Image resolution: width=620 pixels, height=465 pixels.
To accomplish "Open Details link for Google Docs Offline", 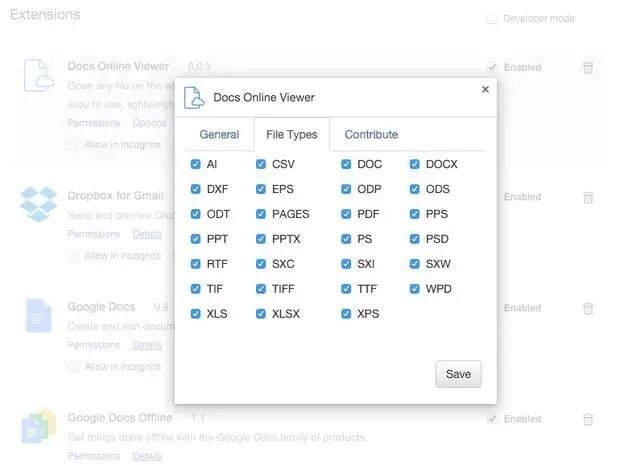I will tap(147, 456).
